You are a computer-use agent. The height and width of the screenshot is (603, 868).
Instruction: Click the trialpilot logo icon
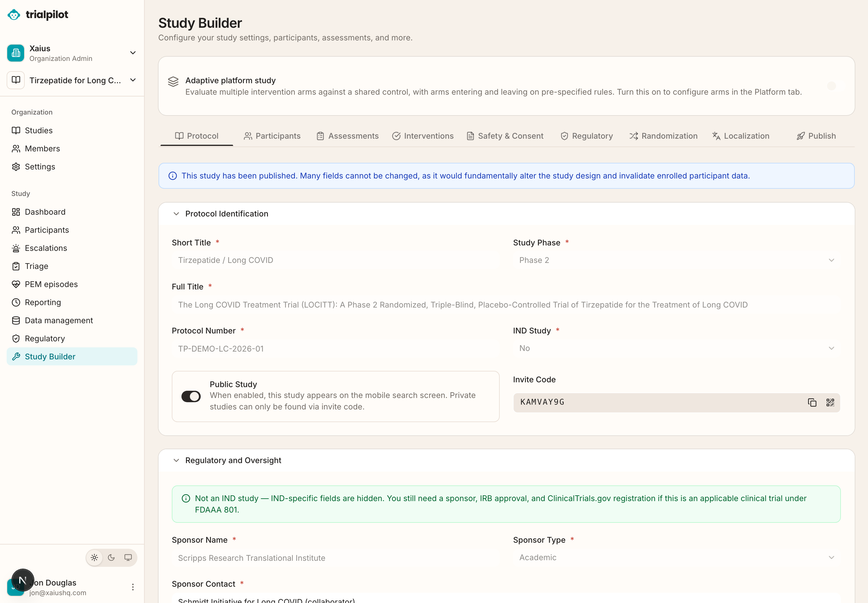pos(14,15)
